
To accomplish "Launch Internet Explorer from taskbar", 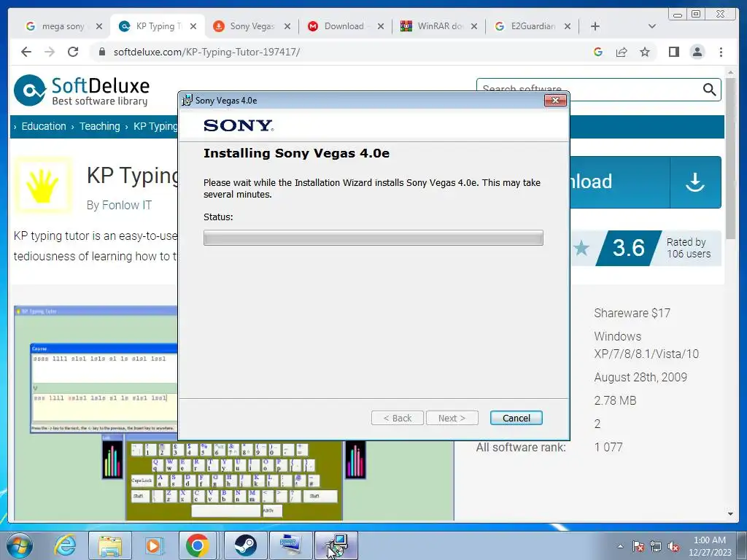I will [x=65, y=545].
